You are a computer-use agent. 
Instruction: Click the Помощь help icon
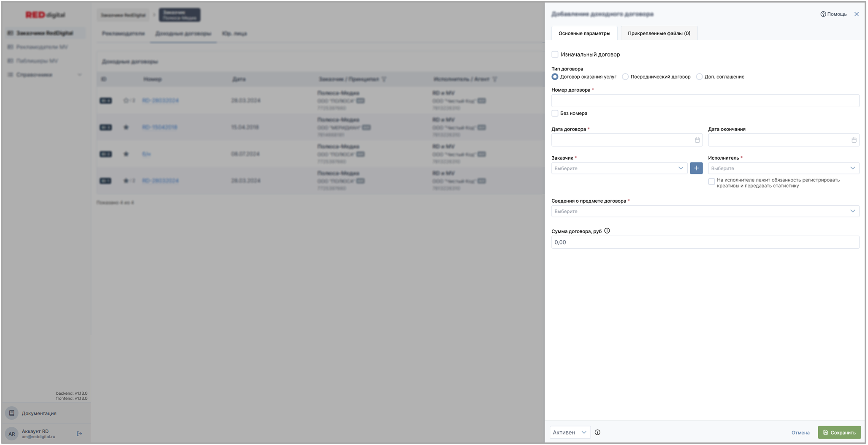click(823, 14)
